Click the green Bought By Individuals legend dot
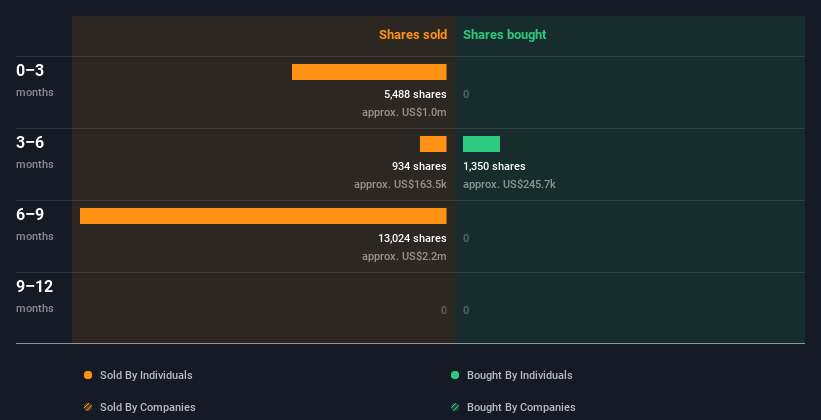This screenshot has width=821, height=420. click(455, 375)
